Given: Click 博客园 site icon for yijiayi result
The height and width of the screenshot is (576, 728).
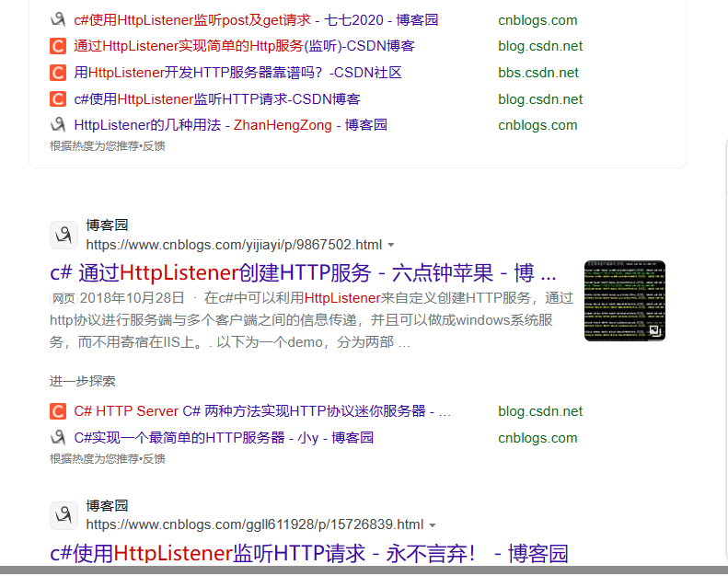Looking at the screenshot, I should pos(64,235).
